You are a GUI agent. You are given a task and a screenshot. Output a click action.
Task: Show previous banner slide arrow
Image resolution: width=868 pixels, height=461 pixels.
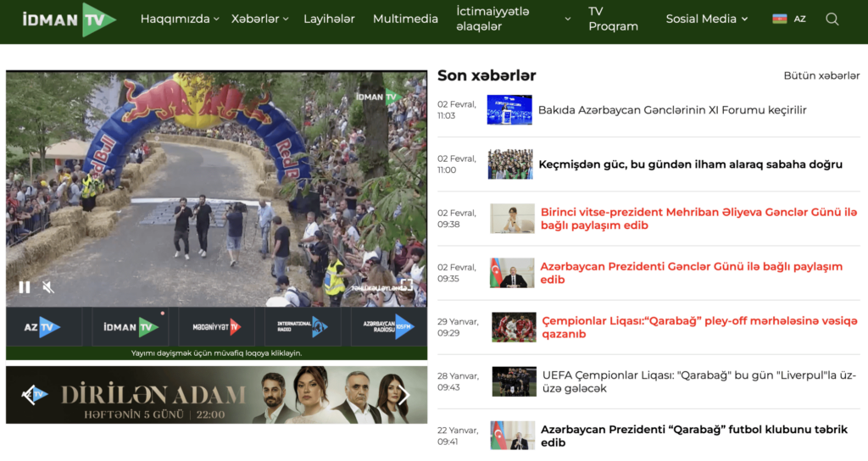pyautogui.click(x=28, y=395)
